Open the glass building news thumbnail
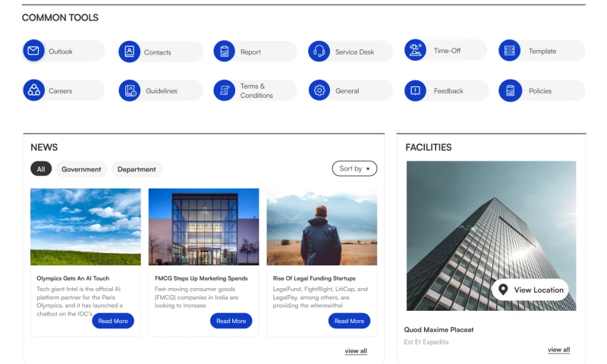Image resolution: width=607 pixels, height=364 pixels. point(203,227)
